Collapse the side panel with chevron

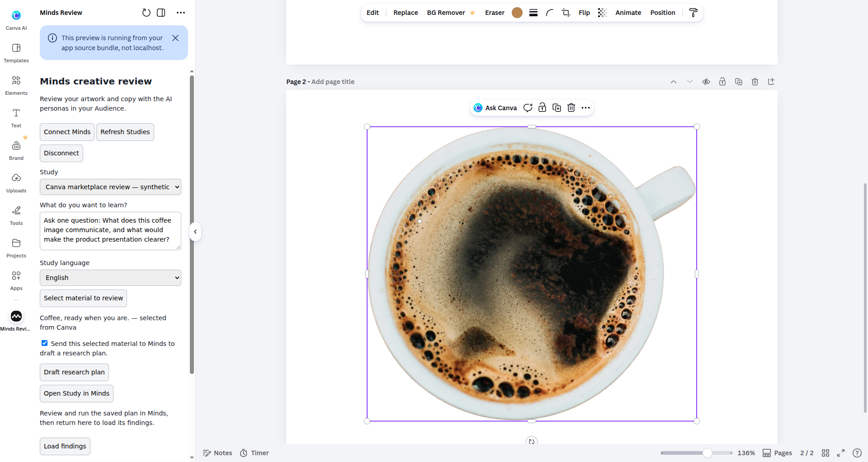pyautogui.click(x=195, y=232)
